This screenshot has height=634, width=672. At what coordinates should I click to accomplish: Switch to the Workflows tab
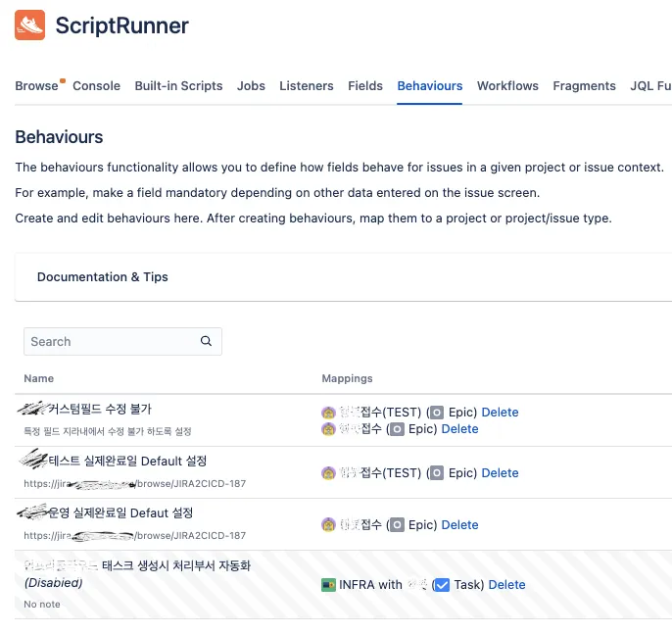[x=507, y=85]
